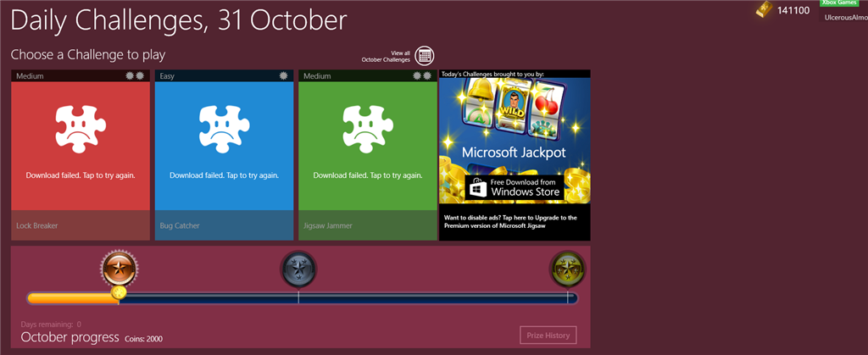Screen dimensions: 868x355
Task: Click the View all October Challenges label
Action: 386,57
